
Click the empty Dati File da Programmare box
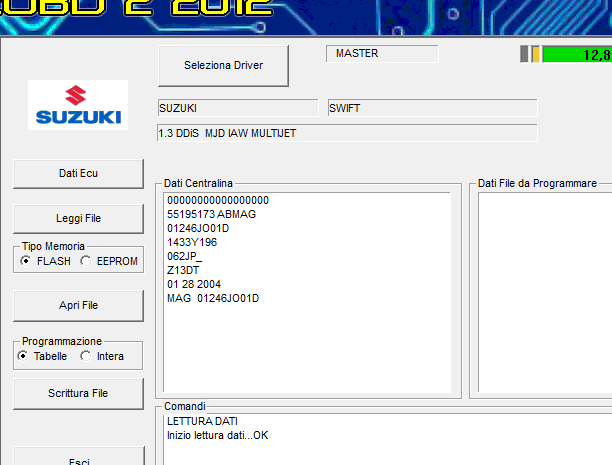(x=545, y=292)
